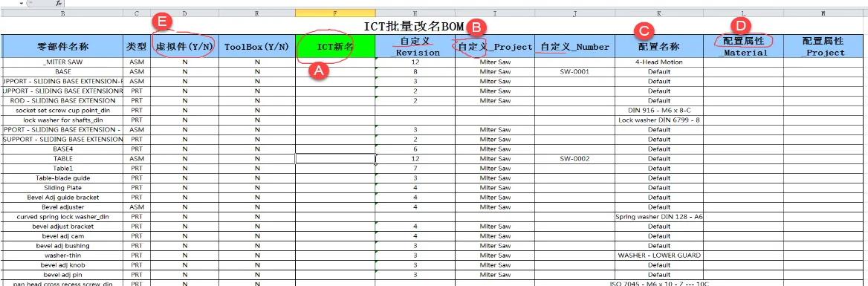This screenshot has height=286, width=868.
Task: Click the DIN 916 - M6 x 8-C cell
Action: point(659,111)
